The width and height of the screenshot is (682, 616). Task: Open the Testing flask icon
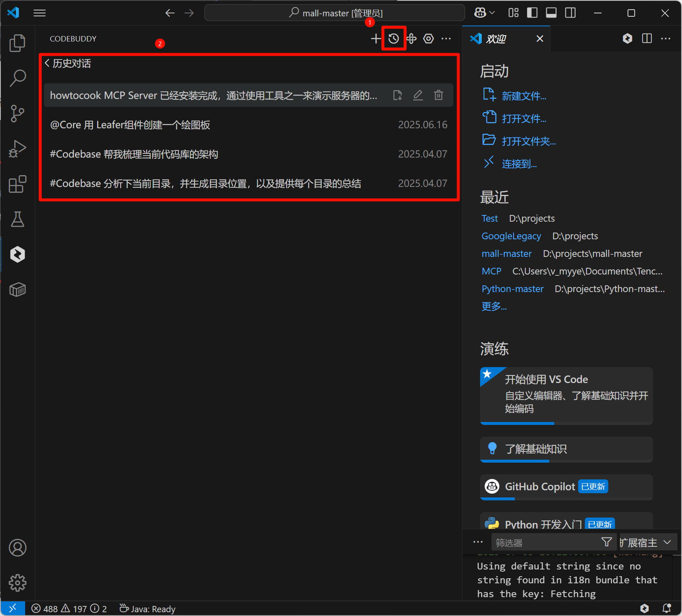(17, 219)
